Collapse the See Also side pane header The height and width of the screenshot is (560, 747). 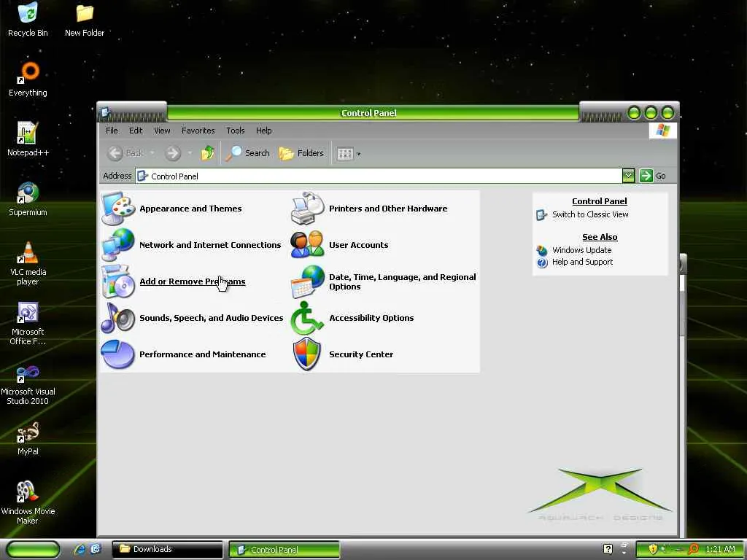tap(600, 237)
